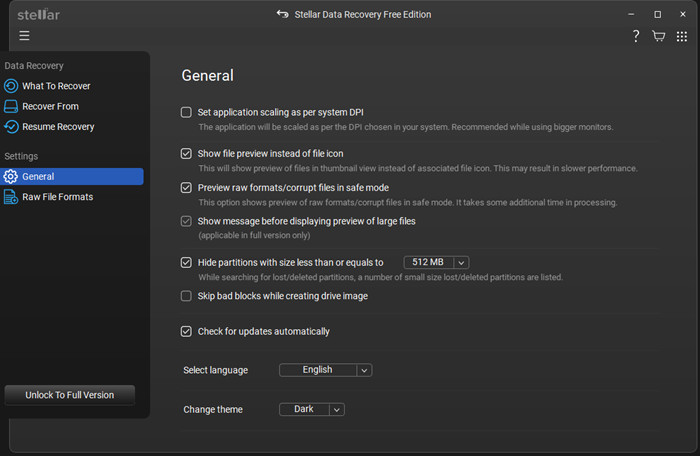700x456 pixels.
Task: Click the applicable in full version only note
Action: pos(254,235)
